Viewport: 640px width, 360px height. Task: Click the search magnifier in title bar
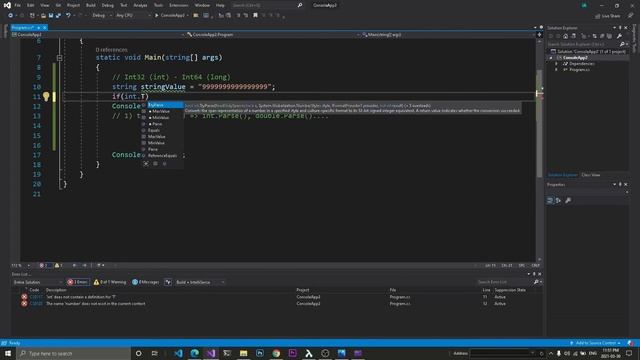[x=300, y=5]
